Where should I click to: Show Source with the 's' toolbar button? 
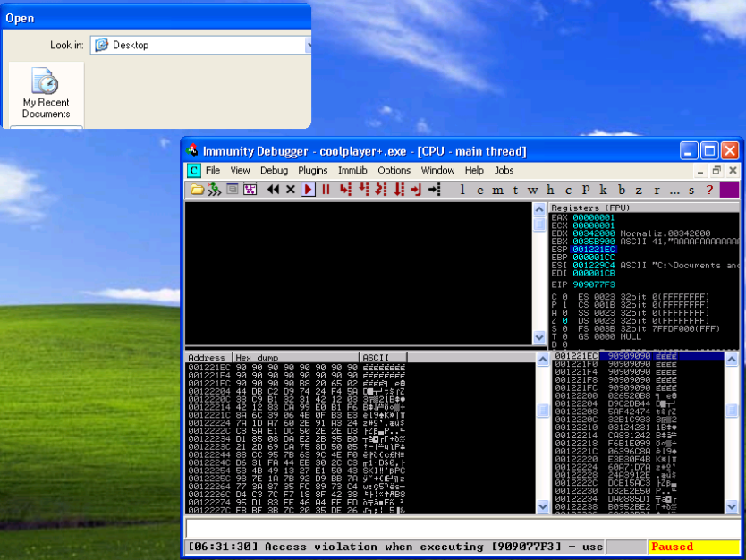tap(691, 190)
